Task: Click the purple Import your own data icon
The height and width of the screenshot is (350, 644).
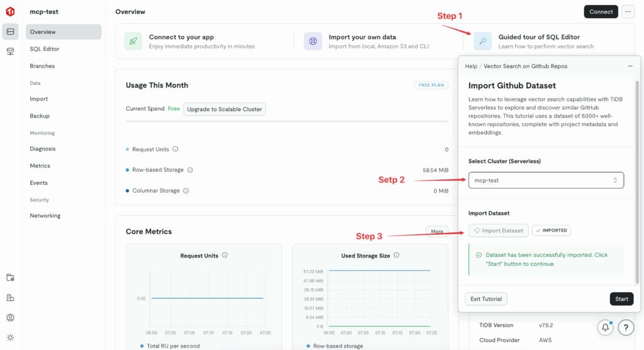Action: pyautogui.click(x=313, y=41)
